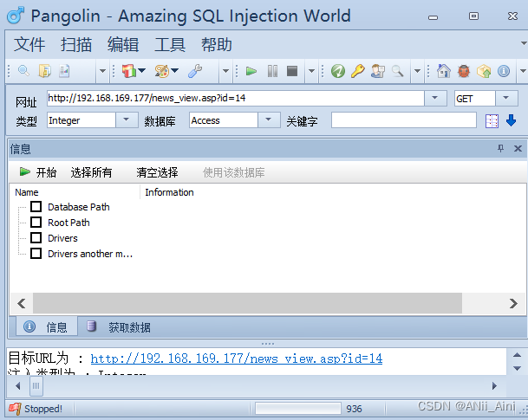The image size is (528, 420).
Task: Open the URL history dropdown
Action: pos(435,98)
